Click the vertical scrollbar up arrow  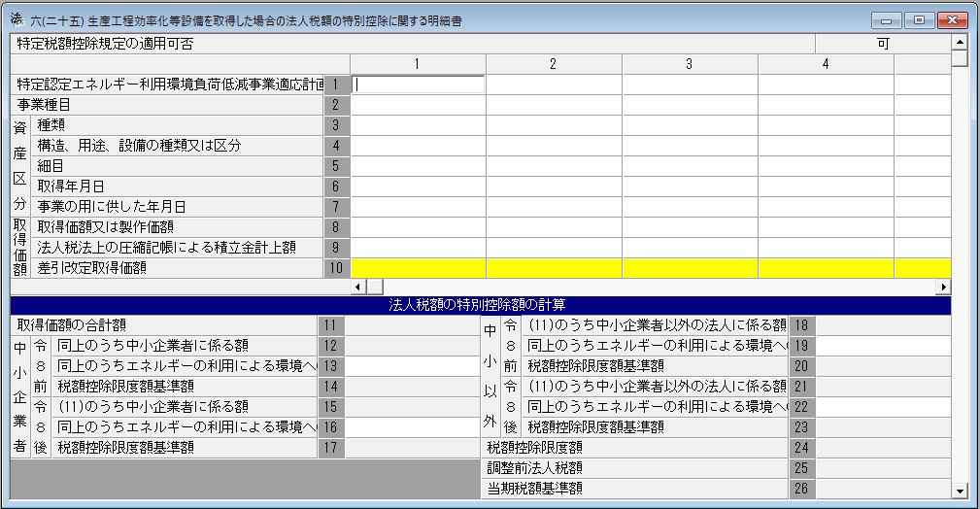click(960, 42)
